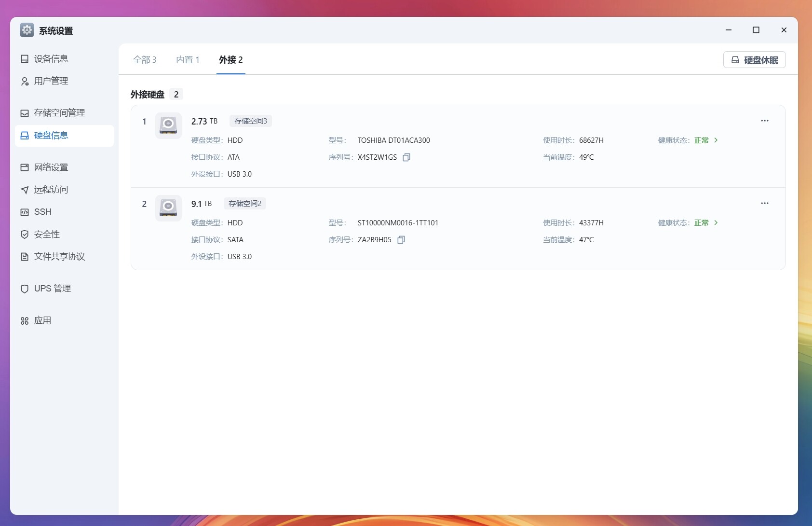Close the 系统设置 window
The image size is (812, 526).
[784, 30]
